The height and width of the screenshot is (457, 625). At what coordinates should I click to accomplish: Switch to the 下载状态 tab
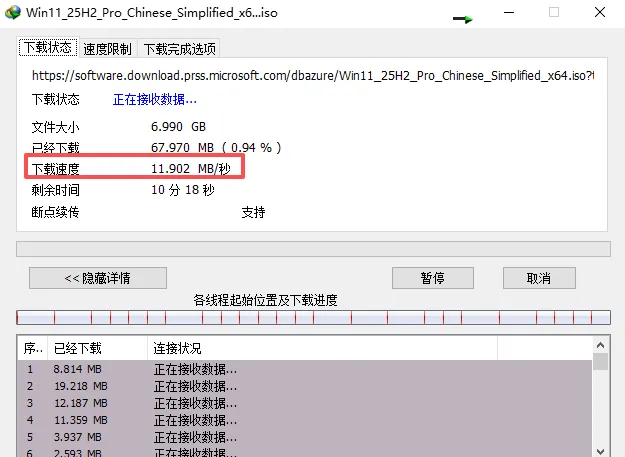tap(48, 48)
